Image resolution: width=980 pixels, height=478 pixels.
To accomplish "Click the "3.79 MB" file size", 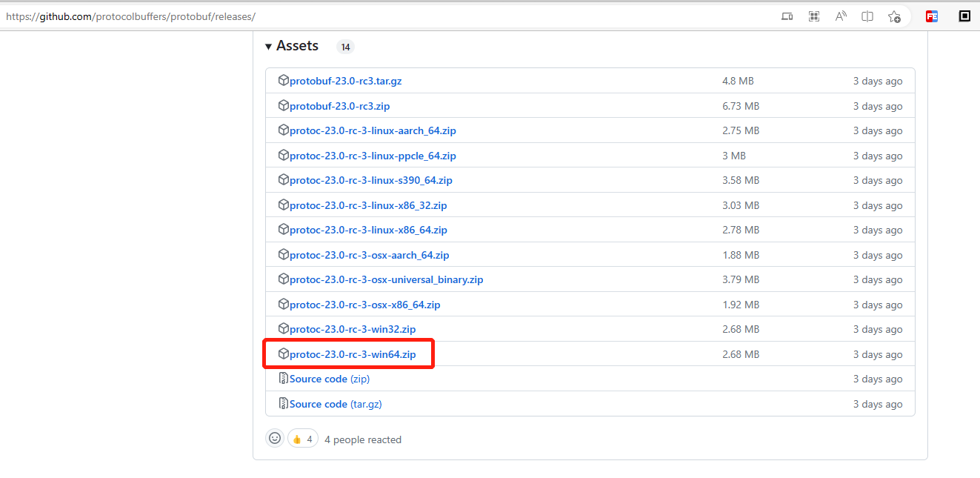I will pyautogui.click(x=741, y=280).
